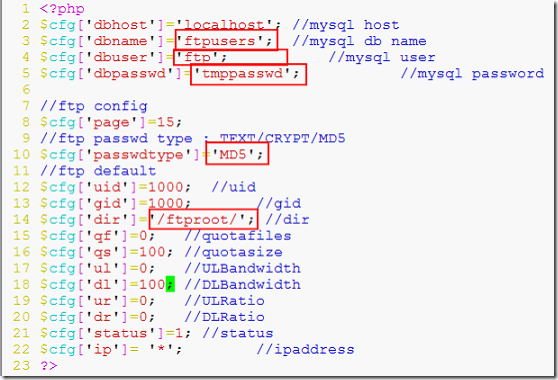Click the 'localhost' value on line 2

point(224,25)
